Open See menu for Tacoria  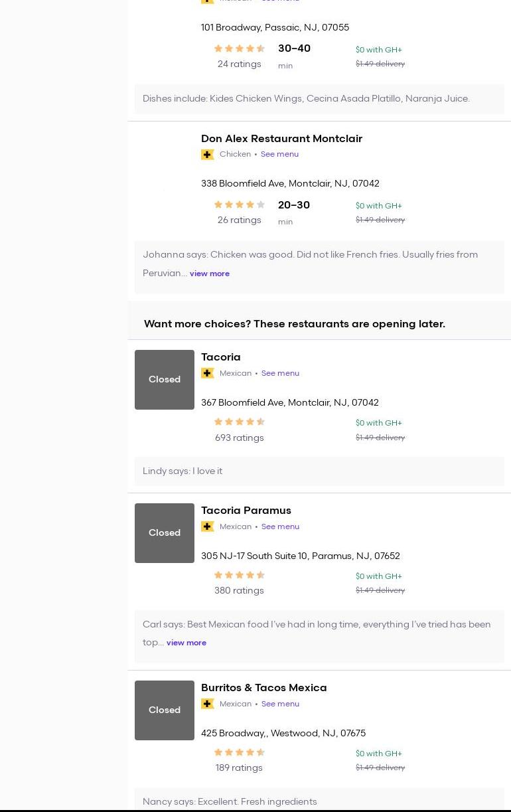pos(280,373)
